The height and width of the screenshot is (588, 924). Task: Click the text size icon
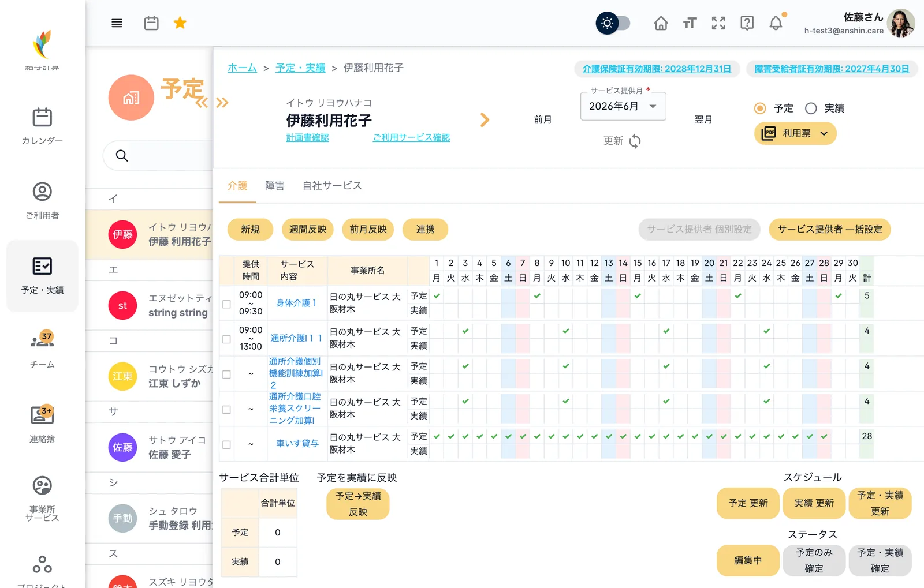(x=690, y=23)
